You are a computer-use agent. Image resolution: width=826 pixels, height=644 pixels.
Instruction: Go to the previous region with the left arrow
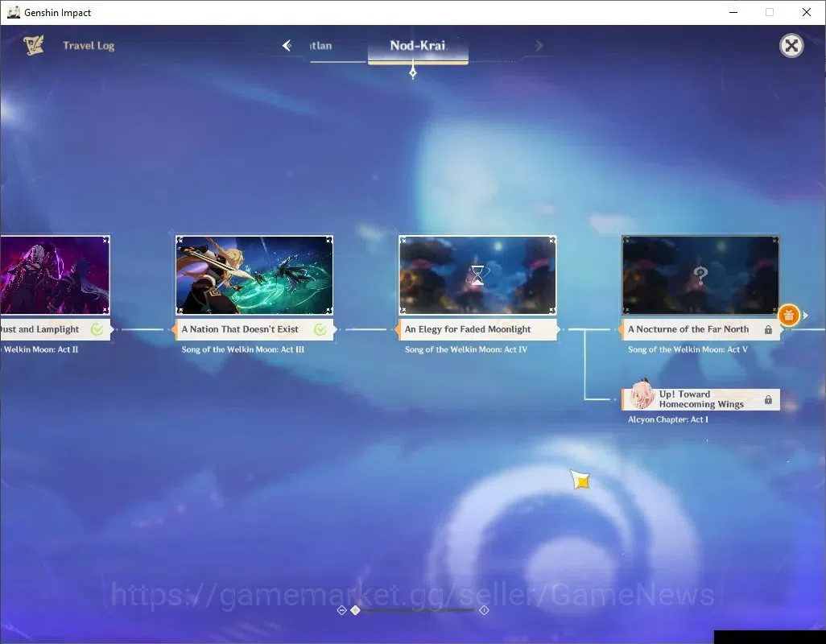287,46
